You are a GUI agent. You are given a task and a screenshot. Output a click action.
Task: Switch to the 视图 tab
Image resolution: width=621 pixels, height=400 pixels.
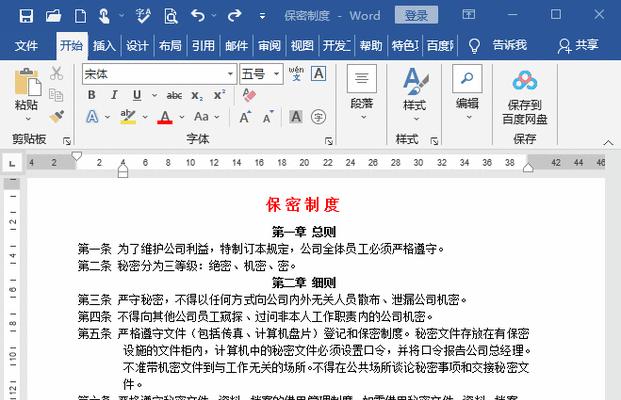click(302, 46)
